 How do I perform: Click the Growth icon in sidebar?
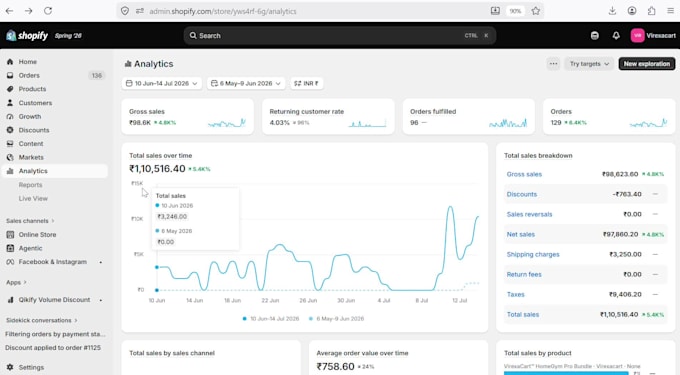pos(10,116)
